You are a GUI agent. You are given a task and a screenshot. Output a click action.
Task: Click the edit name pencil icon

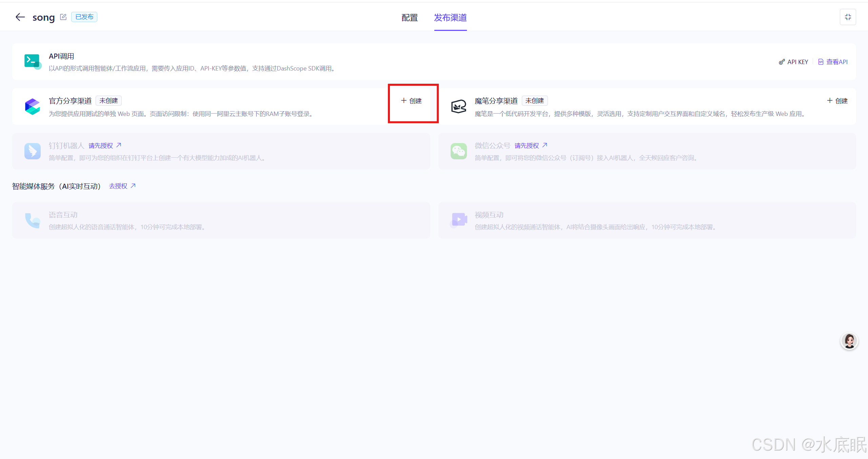pos(63,17)
